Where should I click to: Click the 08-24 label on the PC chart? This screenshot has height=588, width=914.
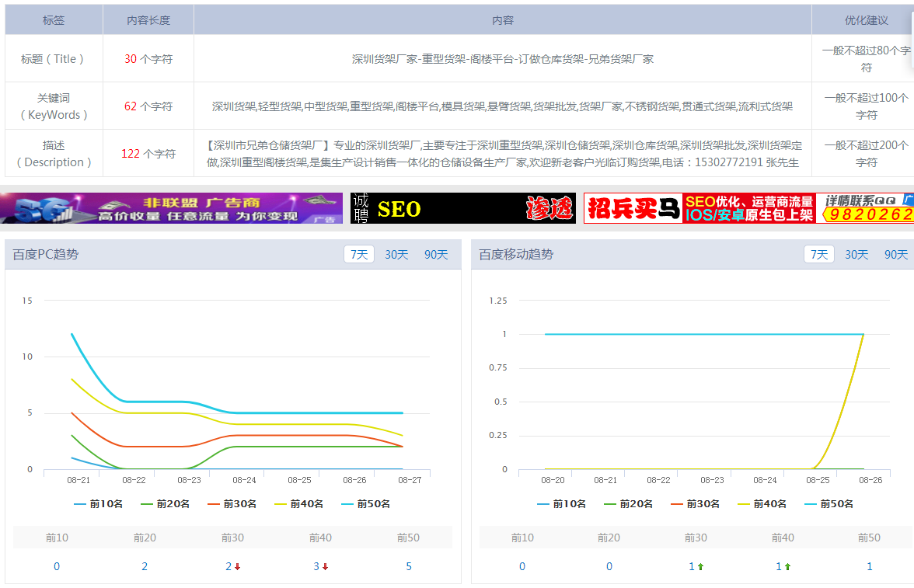244,480
